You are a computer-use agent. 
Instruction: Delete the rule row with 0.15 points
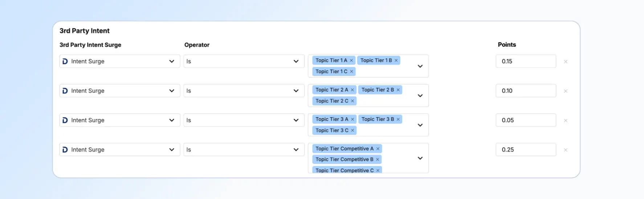(x=566, y=62)
